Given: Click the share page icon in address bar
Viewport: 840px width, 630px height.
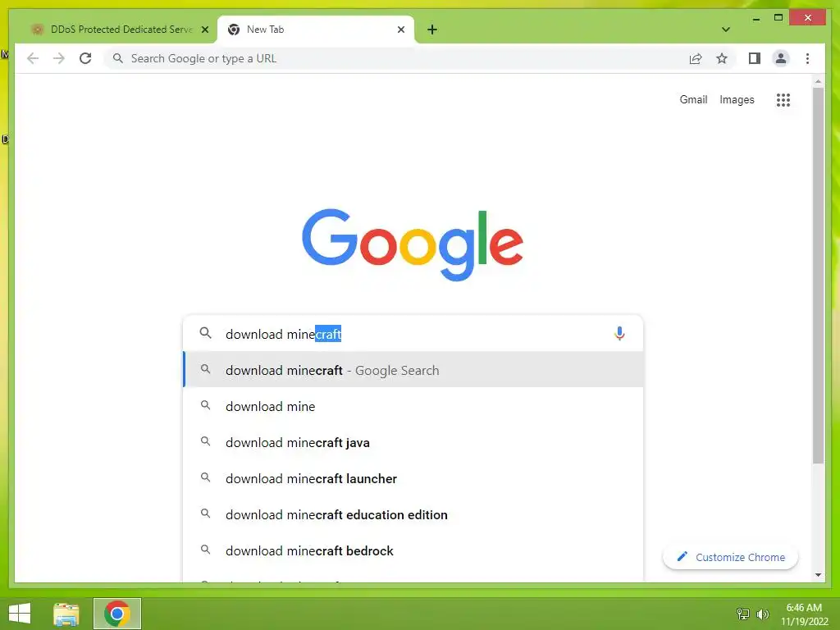Looking at the screenshot, I should (x=696, y=58).
